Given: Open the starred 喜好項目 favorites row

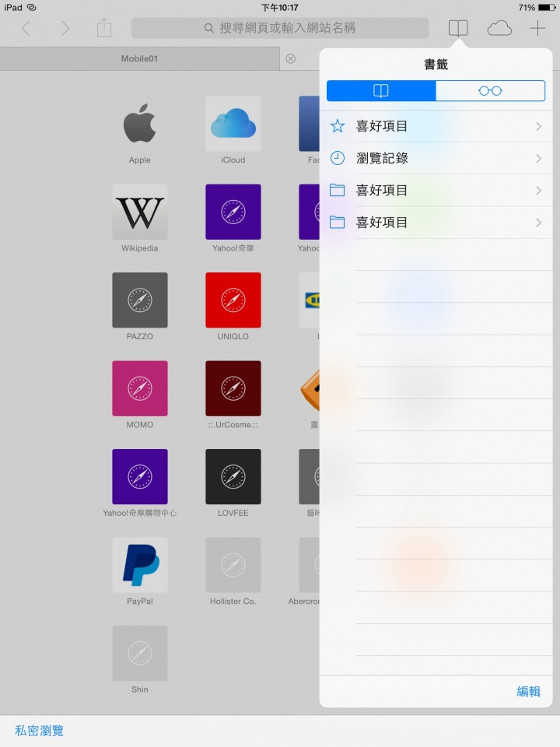Looking at the screenshot, I should point(436,126).
